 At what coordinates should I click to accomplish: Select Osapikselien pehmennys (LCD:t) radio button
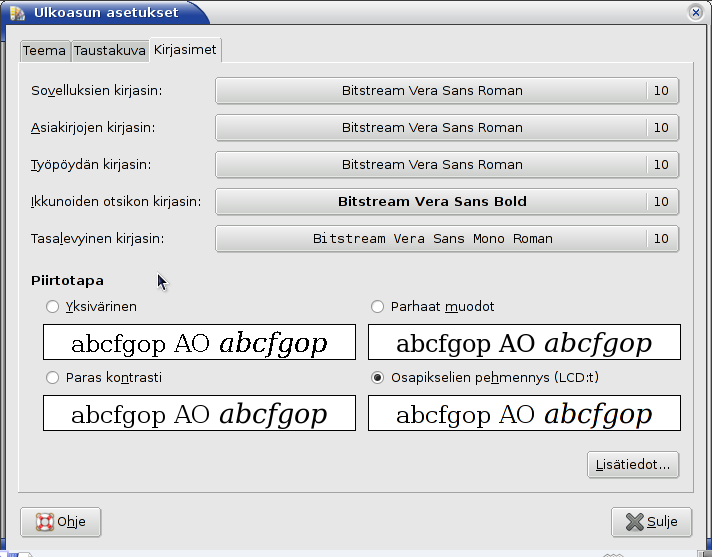pos(377,378)
